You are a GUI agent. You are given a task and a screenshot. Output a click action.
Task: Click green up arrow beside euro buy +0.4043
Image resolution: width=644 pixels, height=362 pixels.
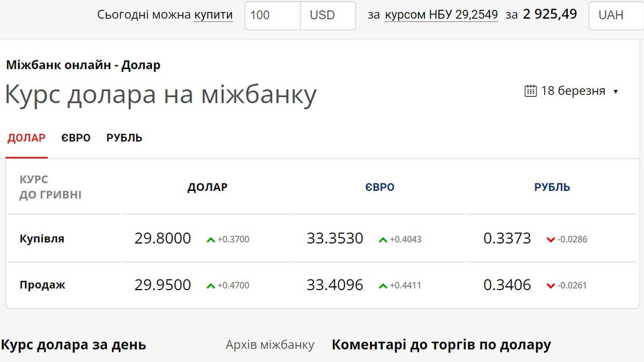[383, 240]
